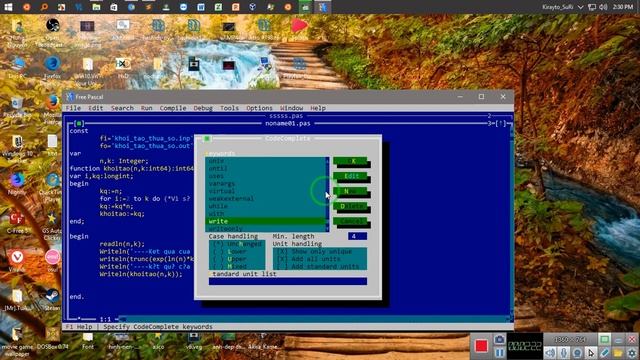Viewport: 640px width, 360px height.
Task: Open the File menu in Free Pascal
Action: [x=73, y=108]
